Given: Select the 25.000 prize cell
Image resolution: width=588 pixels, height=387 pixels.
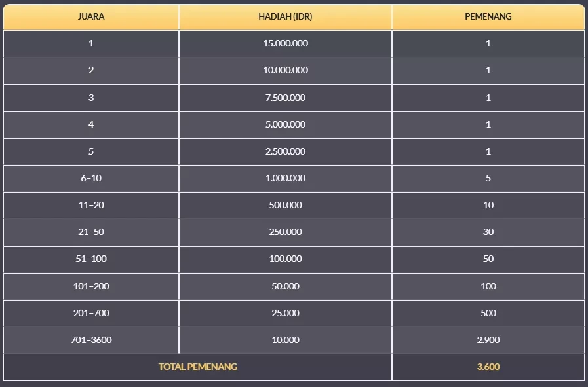Looking at the screenshot, I should (285, 313).
